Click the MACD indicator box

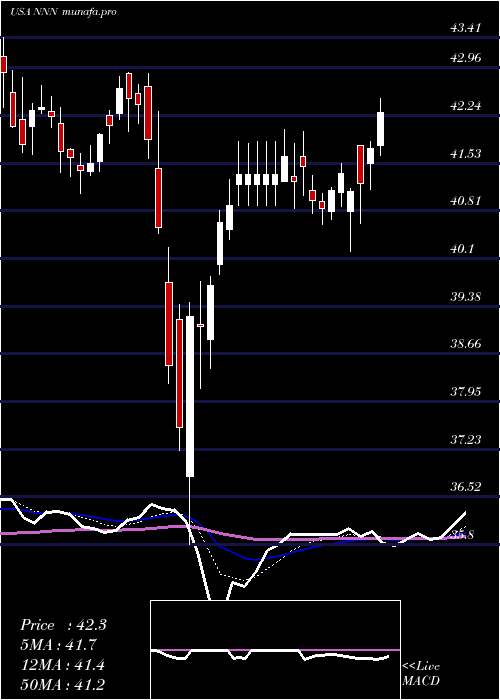[x=275, y=650]
